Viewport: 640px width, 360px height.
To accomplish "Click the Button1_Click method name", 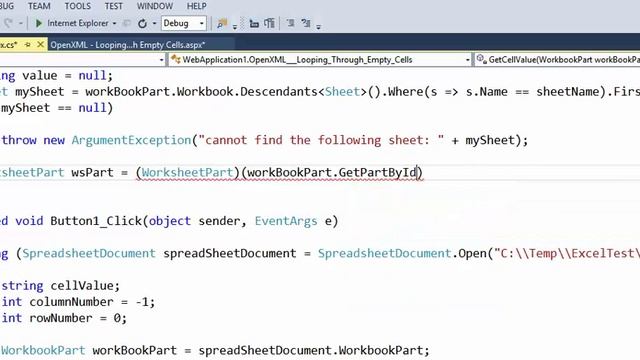I will pyautogui.click(x=96, y=221).
